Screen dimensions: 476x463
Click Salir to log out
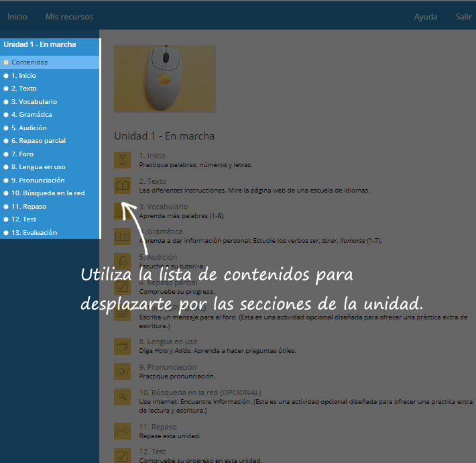click(x=463, y=17)
